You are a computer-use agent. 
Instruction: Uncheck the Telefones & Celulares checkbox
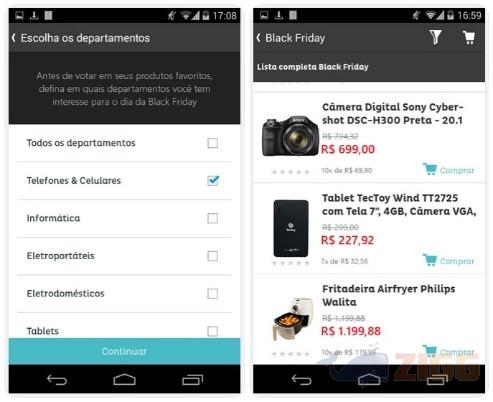213,181
